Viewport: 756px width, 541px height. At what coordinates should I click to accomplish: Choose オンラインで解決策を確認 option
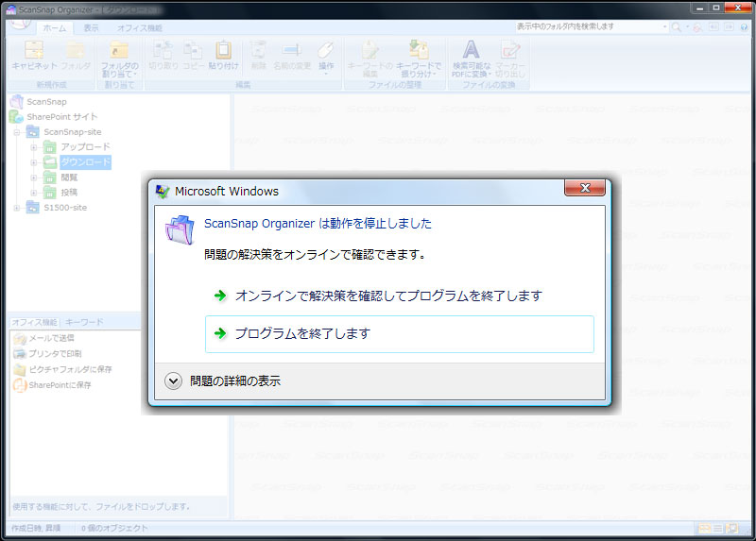(x=387, y=296)
